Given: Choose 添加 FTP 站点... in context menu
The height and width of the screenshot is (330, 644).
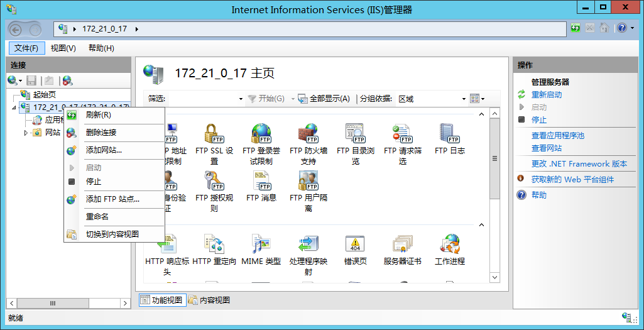Looking at the screenshot, I should coord(114,199).
